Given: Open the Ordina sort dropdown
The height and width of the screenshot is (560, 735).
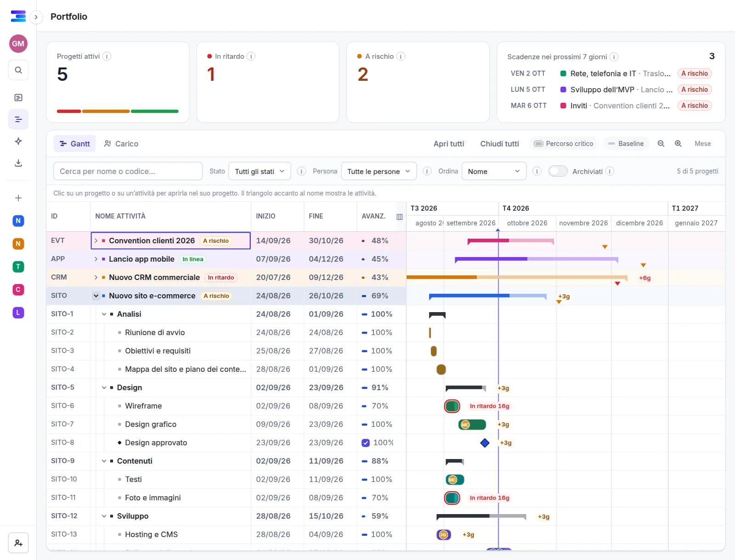Looking at the screenshot, I should pyautogui.click(x=494, y=171).
